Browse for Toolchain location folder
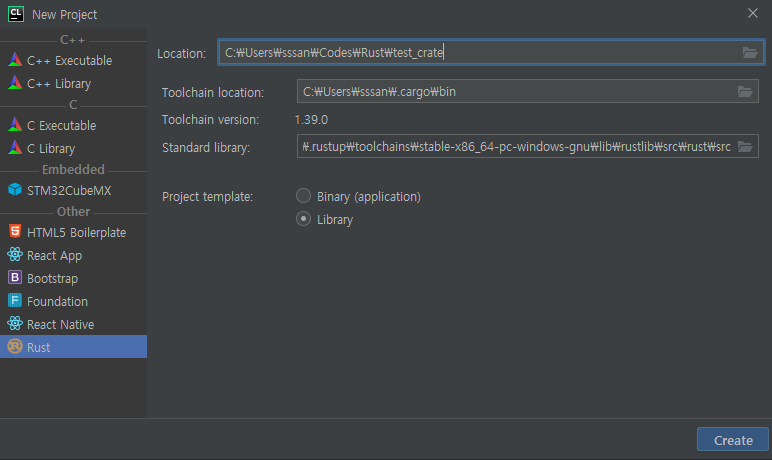The height and width of the screenshot is (460, 772). (744, 92)
